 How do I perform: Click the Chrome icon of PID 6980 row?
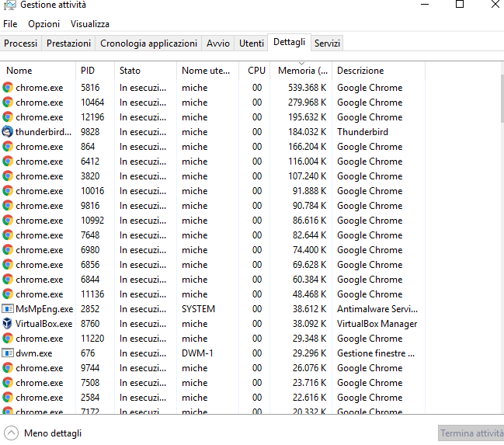tap(8, 250)
